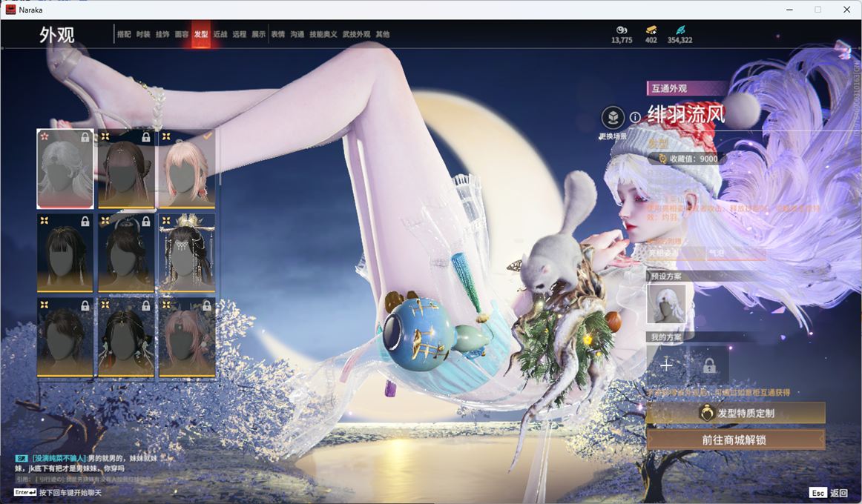The width and height of the screenshot is (862, 504).
Task: Select the hairstyle with golden crown ornament
Action: tap(187, 253)
